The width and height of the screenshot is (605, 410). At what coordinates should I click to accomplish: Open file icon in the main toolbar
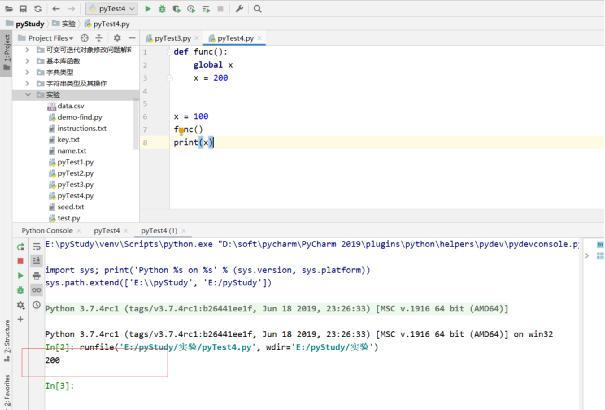8,8
